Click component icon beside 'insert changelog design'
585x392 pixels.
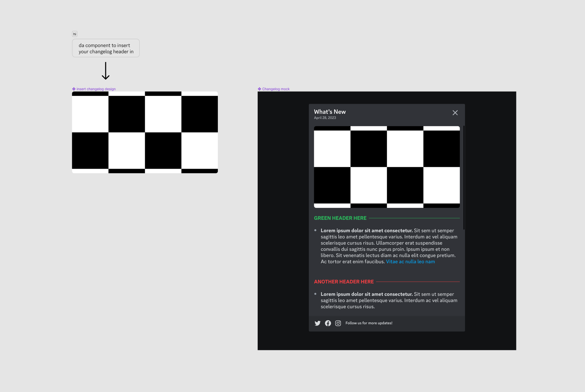pos(74,89)
